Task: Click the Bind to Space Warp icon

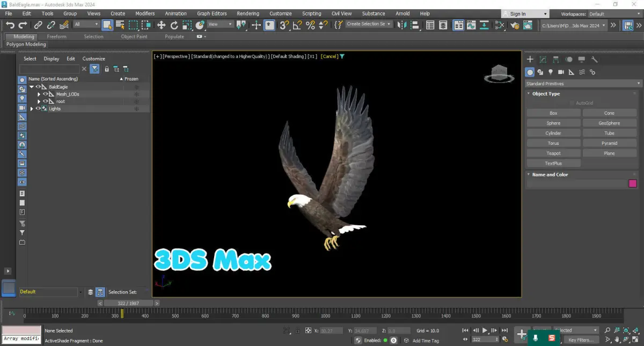Action: pos(64,25)
